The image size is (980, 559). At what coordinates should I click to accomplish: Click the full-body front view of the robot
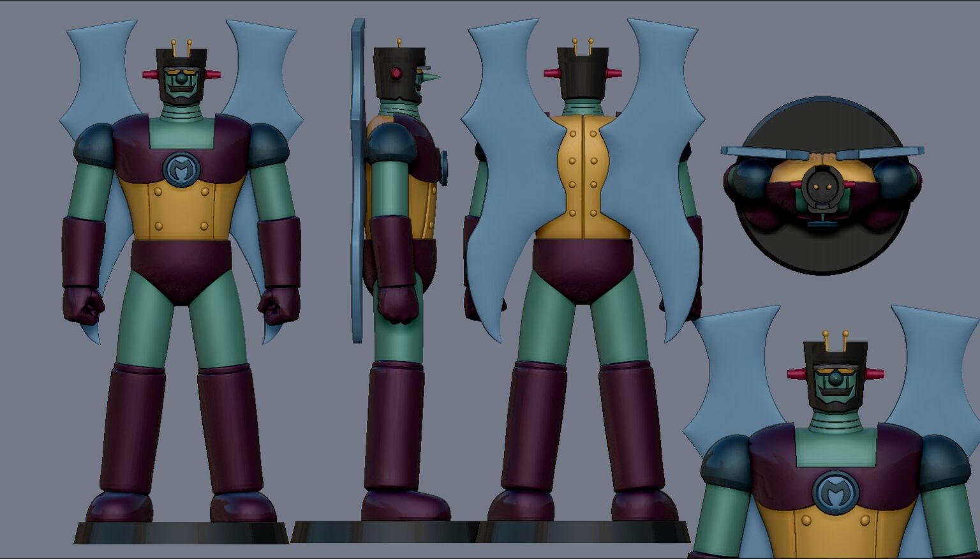pyautogui.click(x=181, y=281)
